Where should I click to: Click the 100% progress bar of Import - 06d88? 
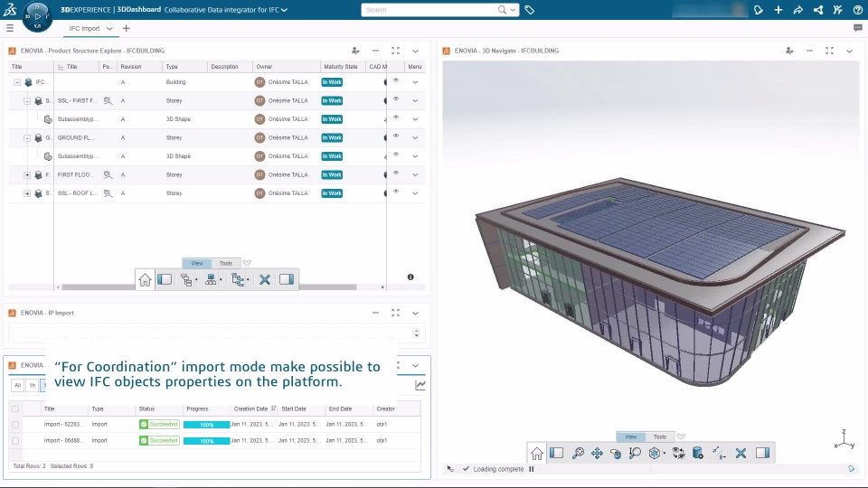[206, 441]
